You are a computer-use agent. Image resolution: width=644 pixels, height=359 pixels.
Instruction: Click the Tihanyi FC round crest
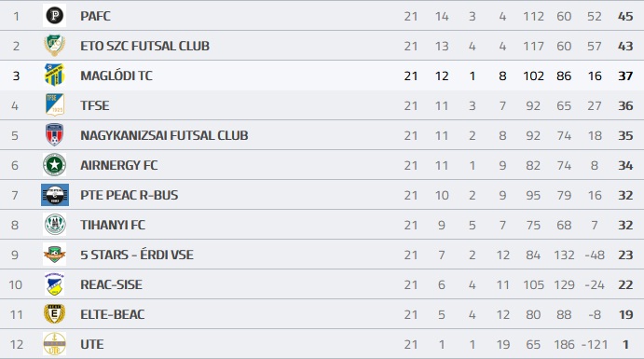pyautogui.click(x=55, y=225)
